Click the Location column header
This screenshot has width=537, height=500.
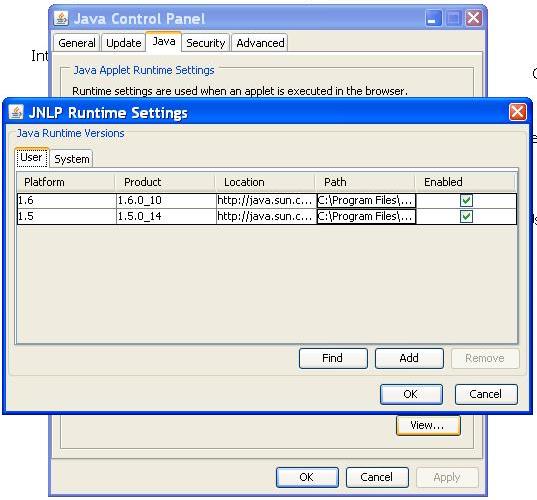pyautogui.click(x=265, y=182)
